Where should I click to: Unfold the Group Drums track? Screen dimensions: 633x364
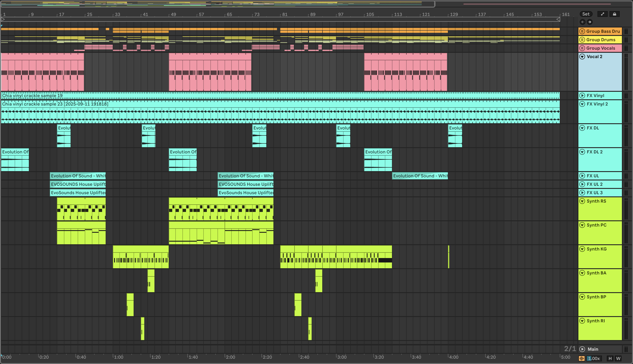point(582,40)
